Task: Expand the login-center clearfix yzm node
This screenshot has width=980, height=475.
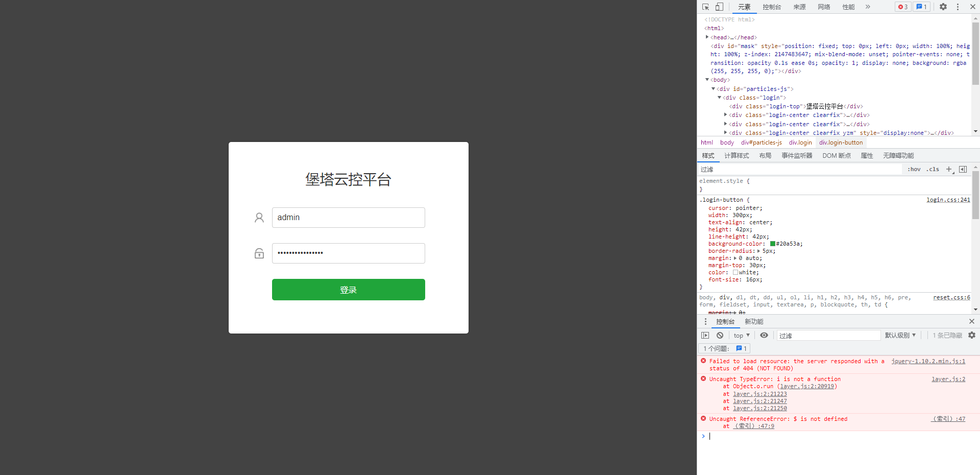Action: coord(725,132)
